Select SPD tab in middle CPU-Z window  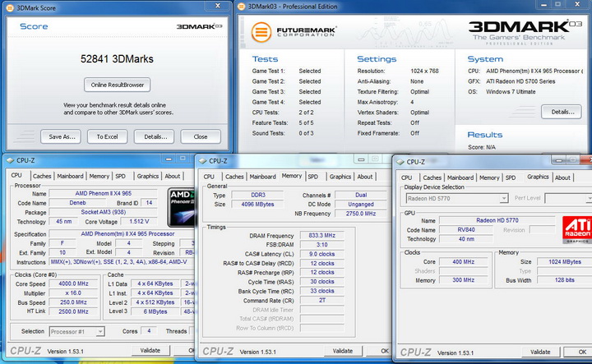313,177
